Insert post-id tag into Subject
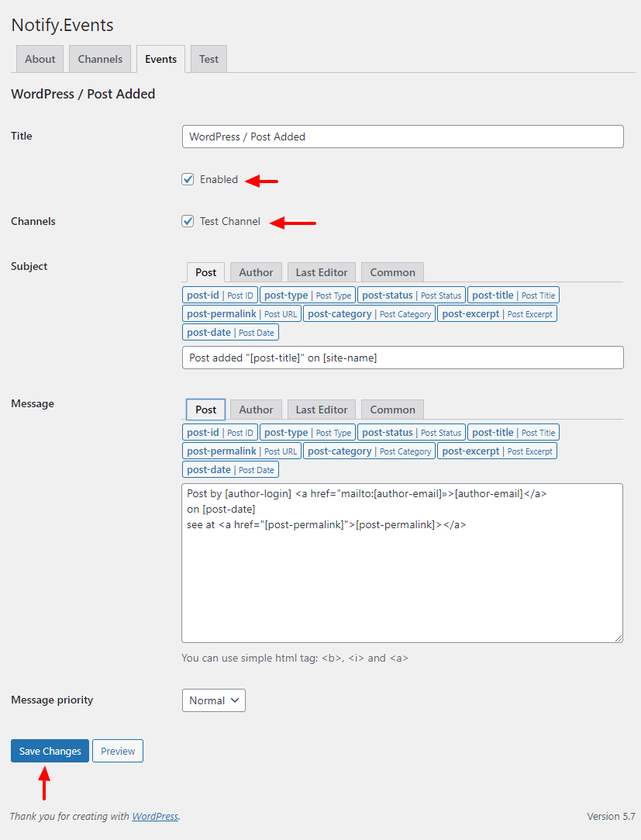The width and height of the screenshot is (641, 840). [220, 296]
